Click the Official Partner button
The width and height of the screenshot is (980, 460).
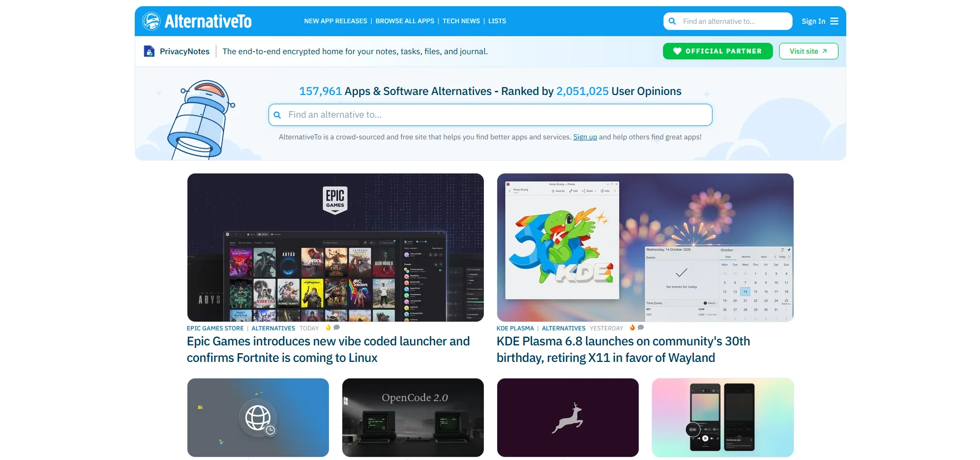point(718,51)
